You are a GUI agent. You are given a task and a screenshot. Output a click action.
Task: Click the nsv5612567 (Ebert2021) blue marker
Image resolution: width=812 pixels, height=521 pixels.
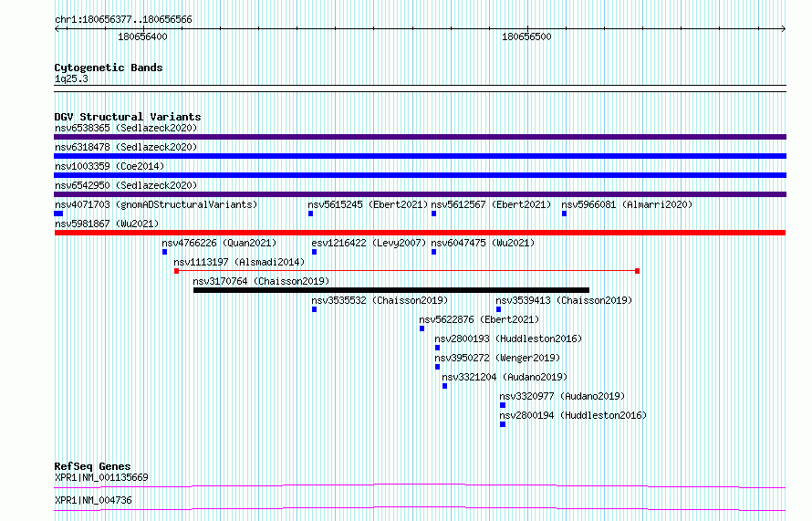click(x=434, y=214)
